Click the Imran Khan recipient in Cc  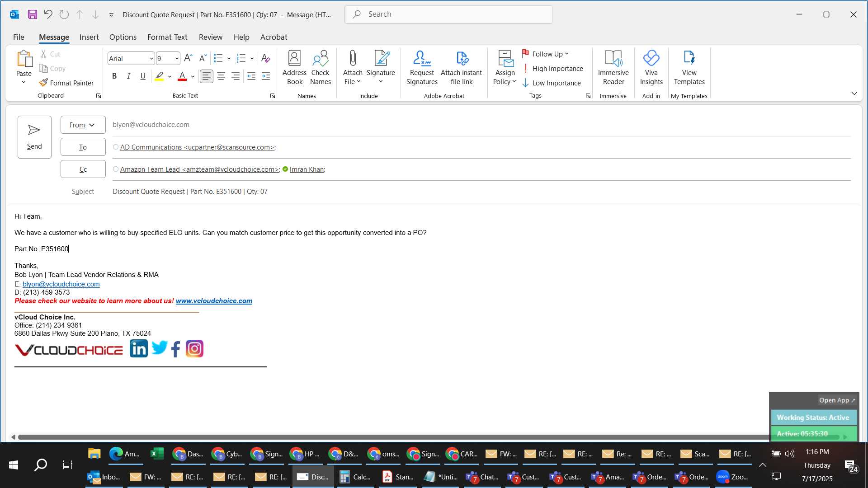(307, 169)
